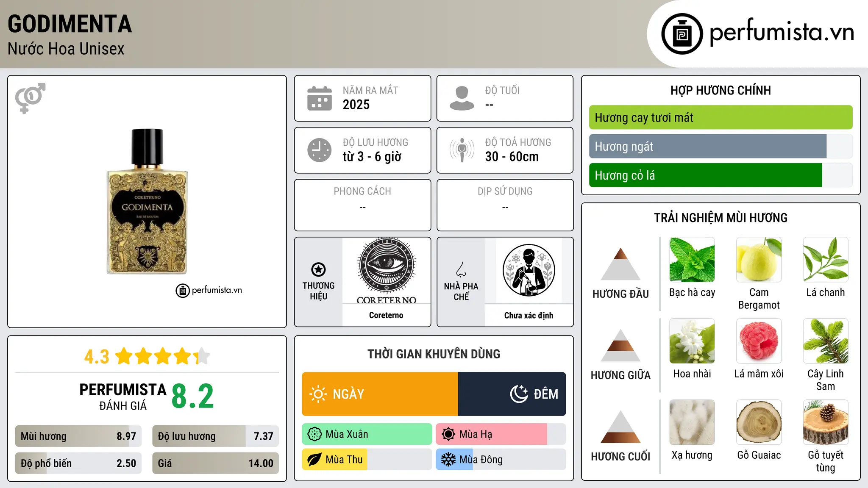
Task: Click the moon icon beside ĐÊM
Action: point(519,394)
